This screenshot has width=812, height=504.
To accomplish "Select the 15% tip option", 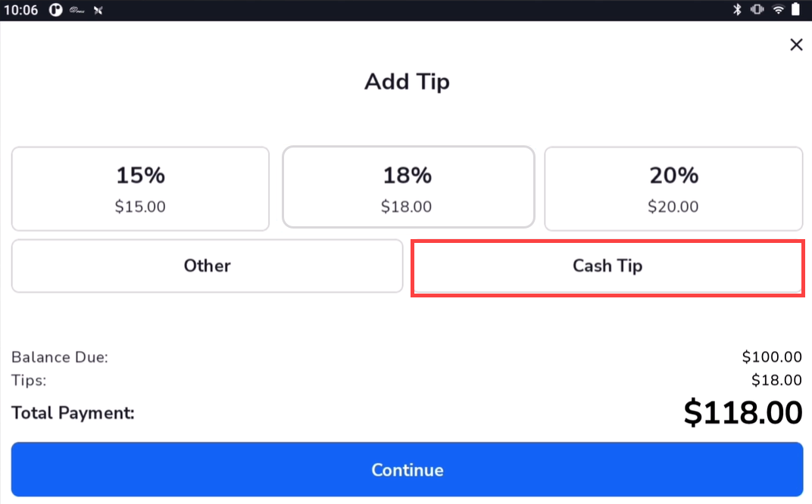I will click(140, 188).
